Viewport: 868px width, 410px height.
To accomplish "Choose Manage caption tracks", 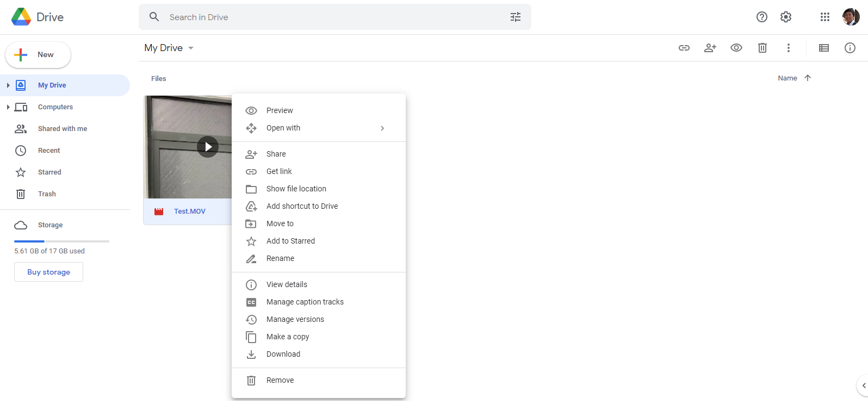I will point(319,302).
